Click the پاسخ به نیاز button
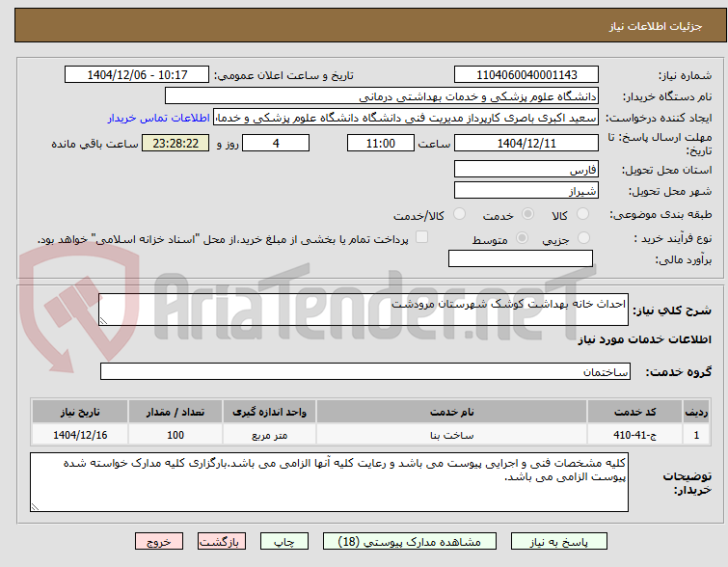This screenshot has height=567, width=728. click(559, 542)
